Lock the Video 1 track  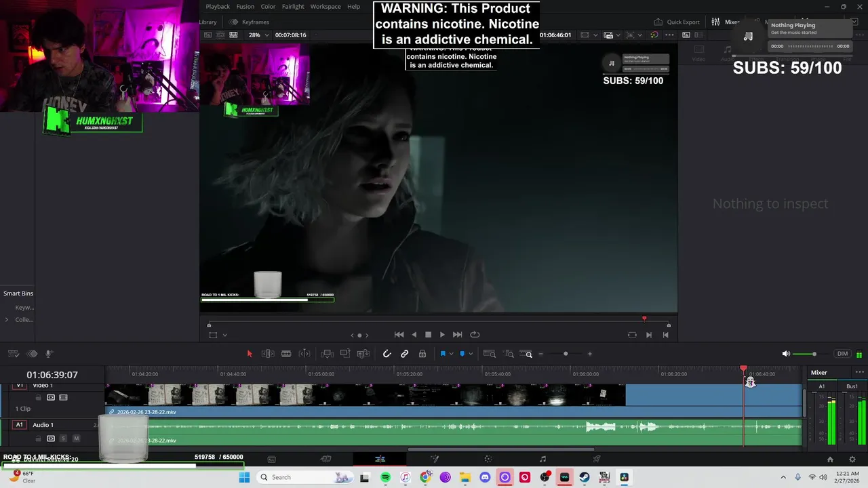[x=39, y=398]
